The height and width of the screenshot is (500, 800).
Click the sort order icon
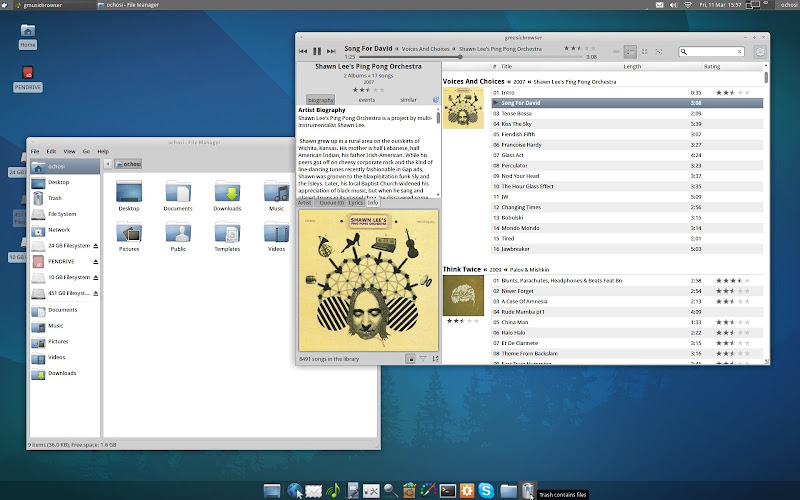click(x=435, y=358)
